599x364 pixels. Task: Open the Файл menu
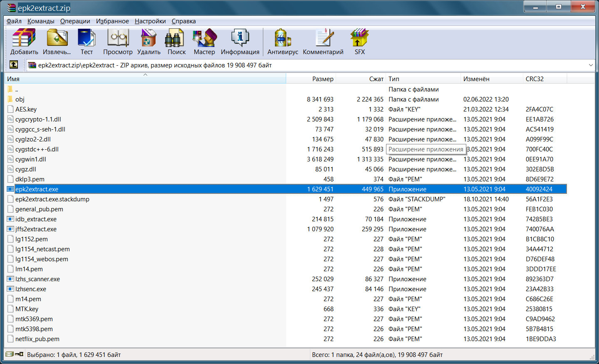(14, 21)
